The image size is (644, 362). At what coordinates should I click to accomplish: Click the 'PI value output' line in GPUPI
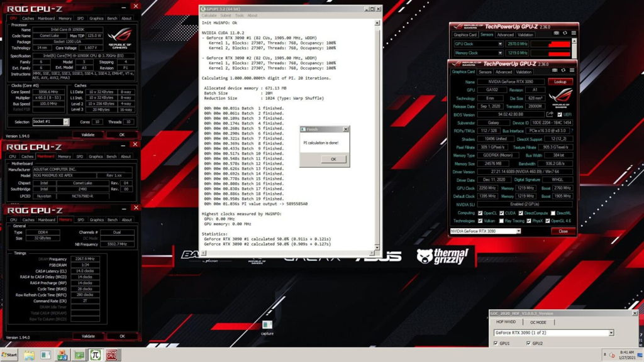tap(256, 204)
